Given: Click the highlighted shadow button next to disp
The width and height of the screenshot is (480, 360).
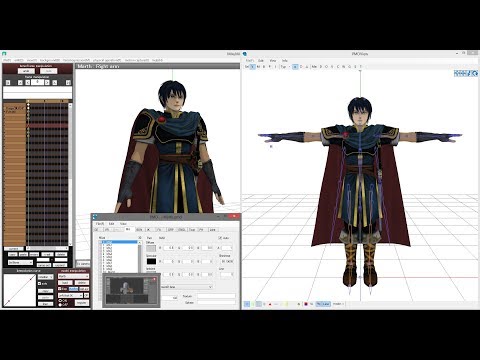Looking at the screenshot, I should (x=73, y=289).
